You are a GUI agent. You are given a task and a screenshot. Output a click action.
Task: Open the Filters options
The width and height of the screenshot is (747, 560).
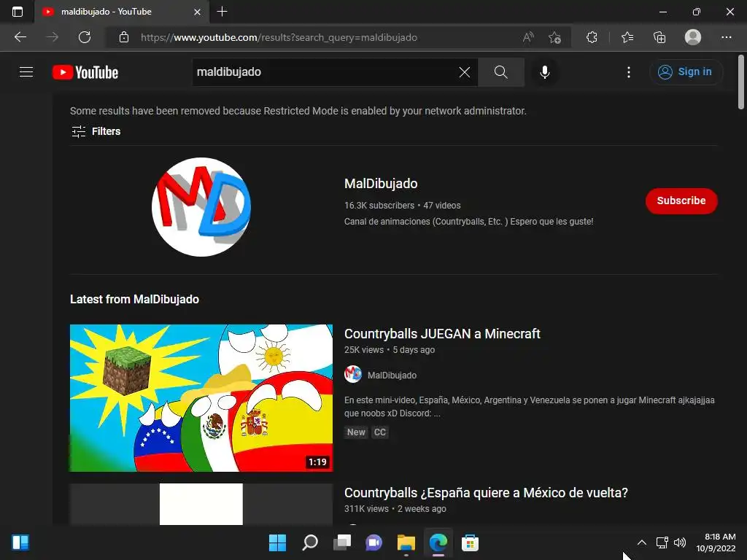pyautogui.click(x=96, y=131)
